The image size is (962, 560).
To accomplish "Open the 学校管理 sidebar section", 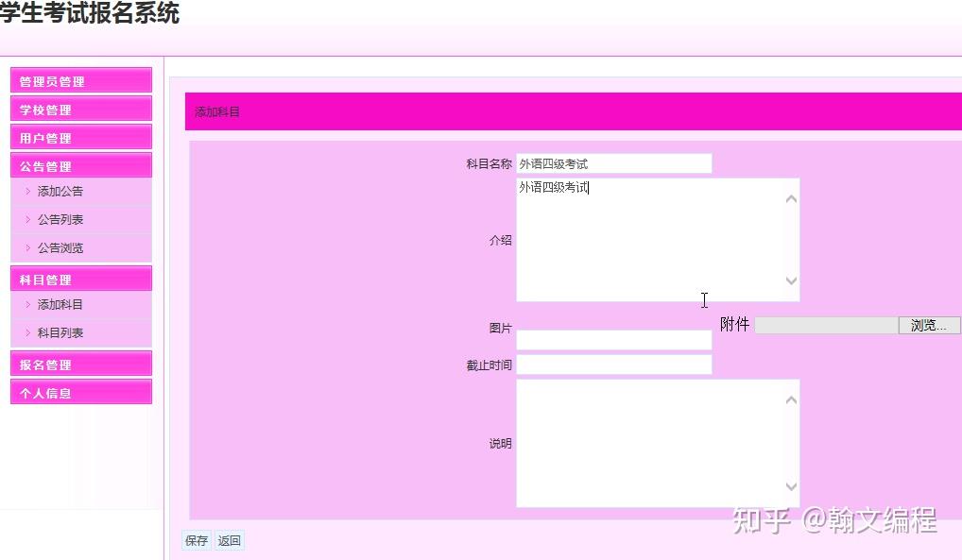I will point(80,108).
